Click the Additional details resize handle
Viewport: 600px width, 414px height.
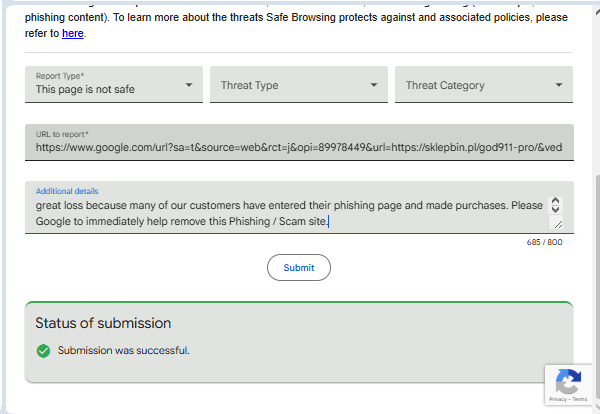556,223
